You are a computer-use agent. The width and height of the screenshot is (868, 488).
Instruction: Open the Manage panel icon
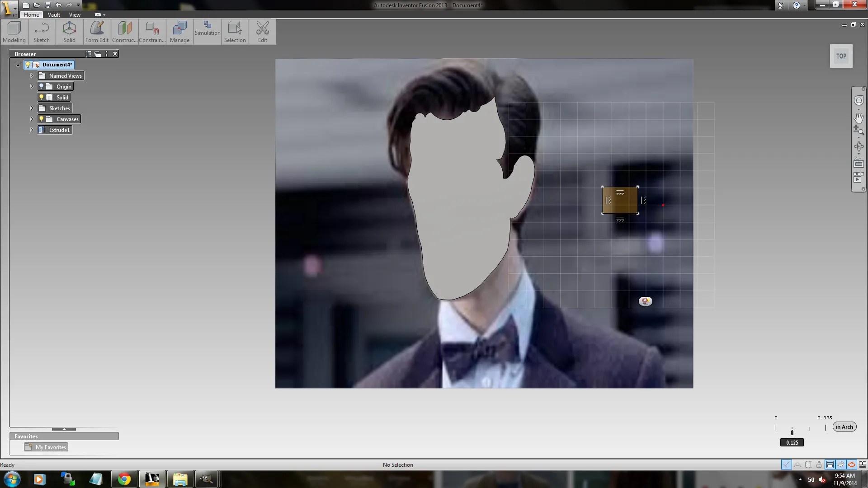pos(179,32)
